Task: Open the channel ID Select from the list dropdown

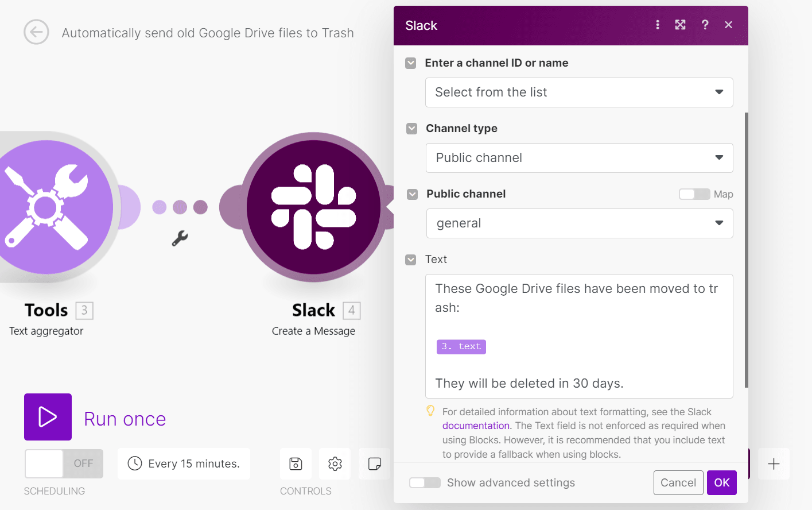Action: [x=579, y=92]
